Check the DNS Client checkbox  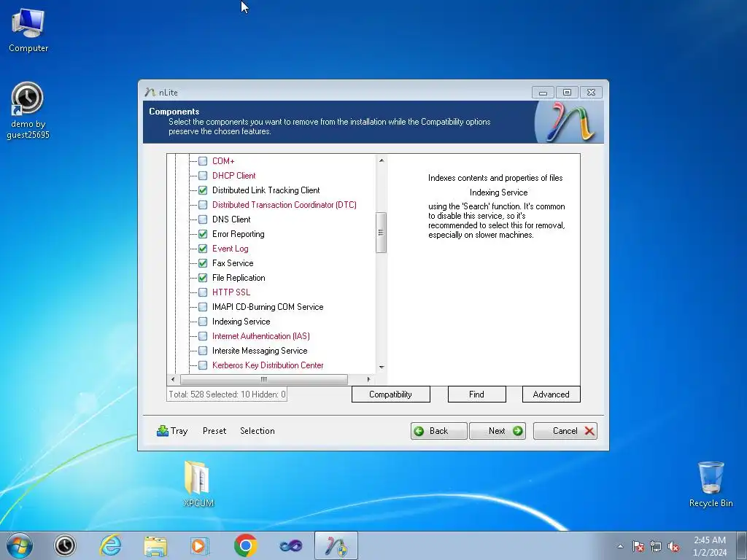[x=203, y=219]
